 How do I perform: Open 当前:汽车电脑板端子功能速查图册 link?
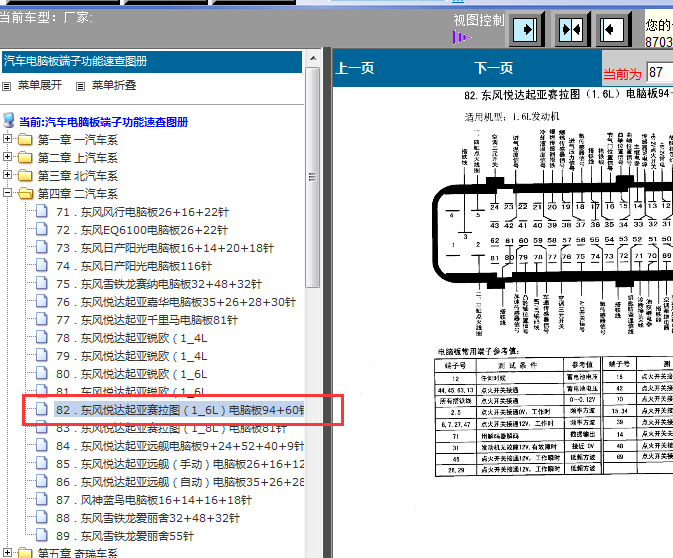click(103, 122)
